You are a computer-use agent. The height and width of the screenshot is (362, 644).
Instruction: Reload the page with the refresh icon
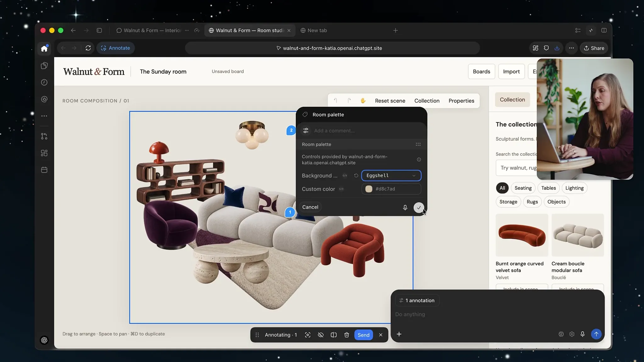88,48
